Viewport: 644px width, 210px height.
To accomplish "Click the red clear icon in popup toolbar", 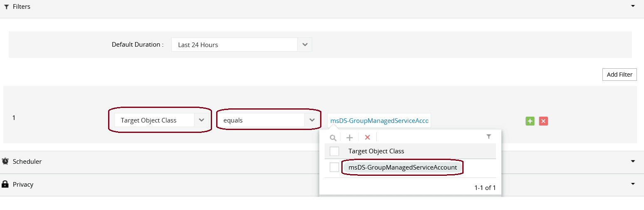I will [x=367, y=137].
